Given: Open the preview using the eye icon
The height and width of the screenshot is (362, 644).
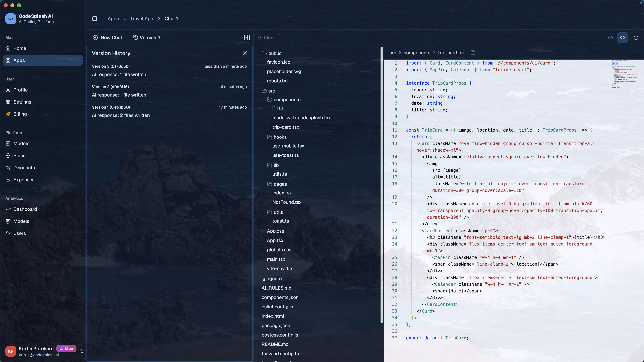Looking at the screenshot, I should click(x=610, y=38).
